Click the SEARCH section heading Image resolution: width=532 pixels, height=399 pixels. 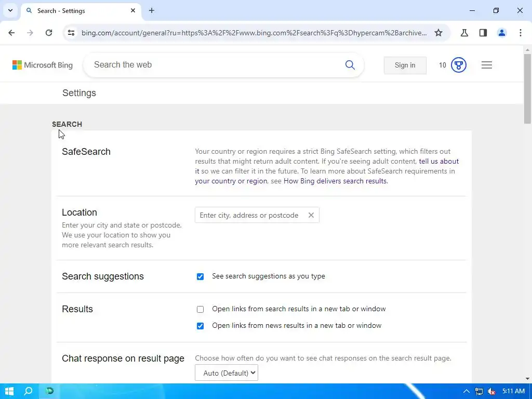coord(67,124)
